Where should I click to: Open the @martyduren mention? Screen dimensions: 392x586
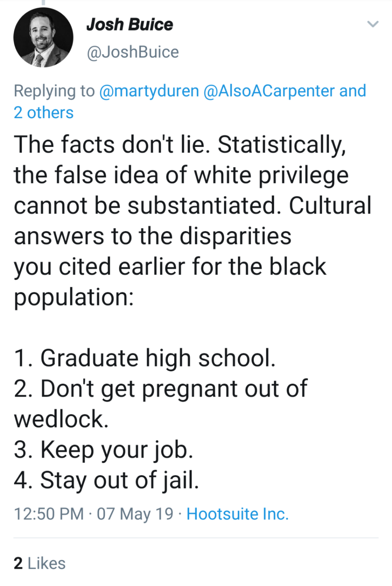[149, 91]
